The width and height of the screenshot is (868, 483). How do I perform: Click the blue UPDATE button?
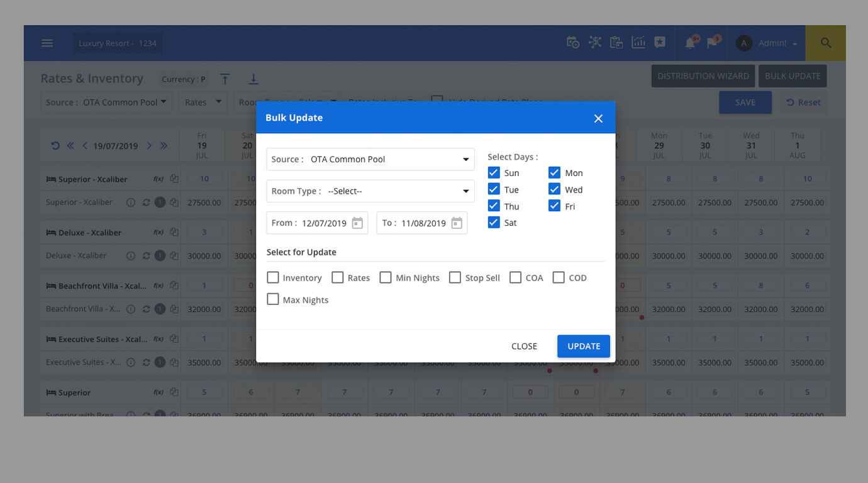click(x=583, y=346)
